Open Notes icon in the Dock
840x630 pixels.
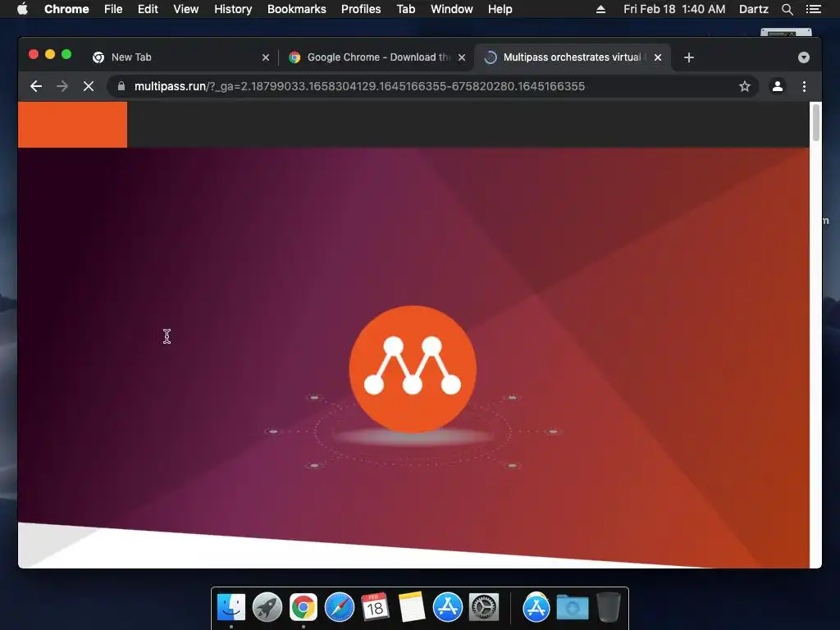pos(412,607)
